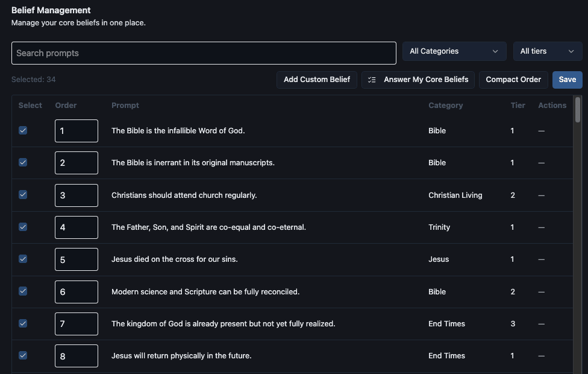Click the Actions column header
Screen dimensions: 588x374
tap(552, 106)
